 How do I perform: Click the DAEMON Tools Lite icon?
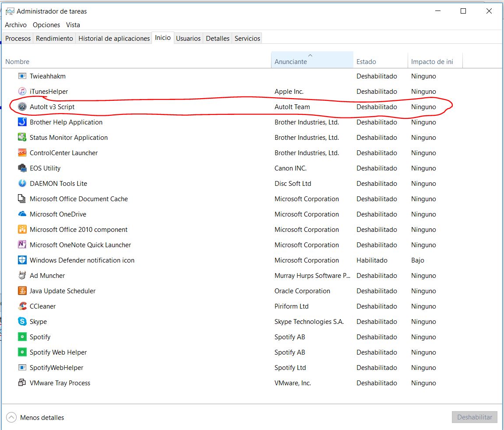(x=22, y=184)
